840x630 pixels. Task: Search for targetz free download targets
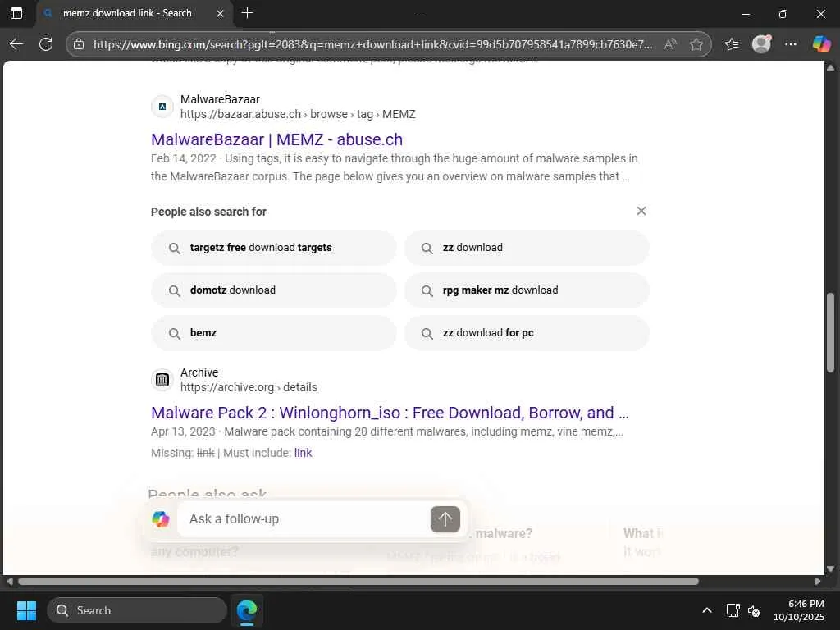pyautogui.click(x=274, y=248)
